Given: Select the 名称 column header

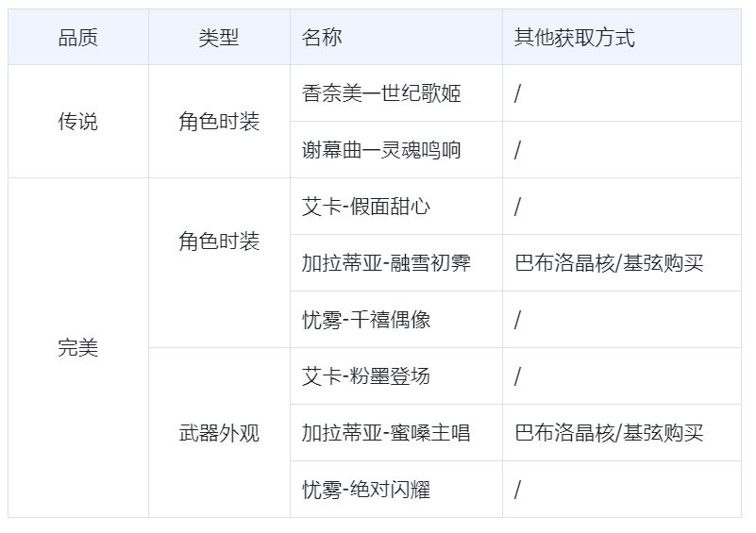Looking at the screenshot, I should [x=322, y=38].
